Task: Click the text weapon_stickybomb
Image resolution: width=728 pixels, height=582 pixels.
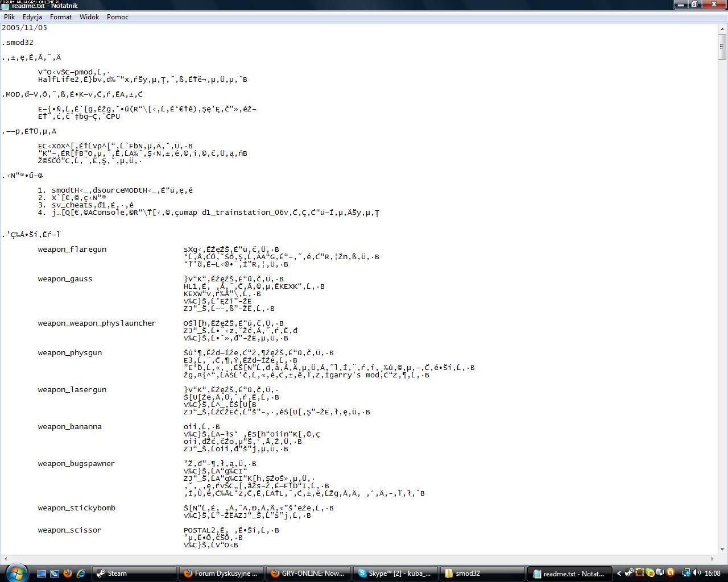Action: coord(77,508)
